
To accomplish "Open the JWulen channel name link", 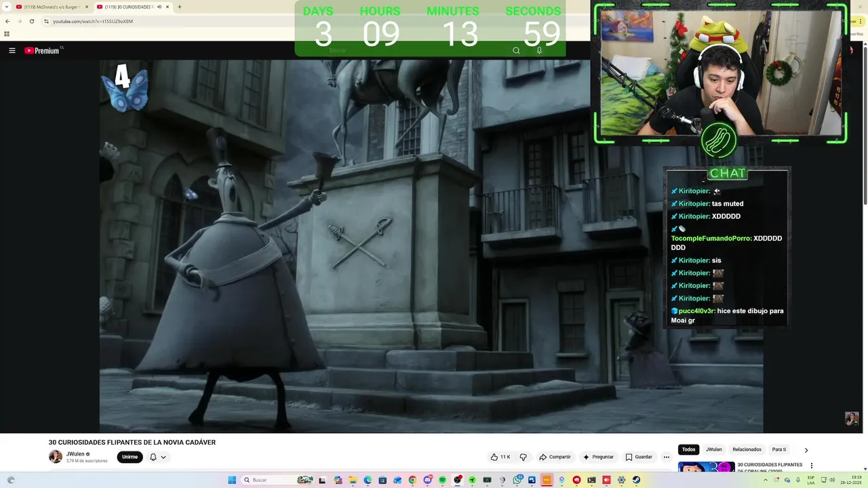I will pyautogui.click(x=75, y=454).
